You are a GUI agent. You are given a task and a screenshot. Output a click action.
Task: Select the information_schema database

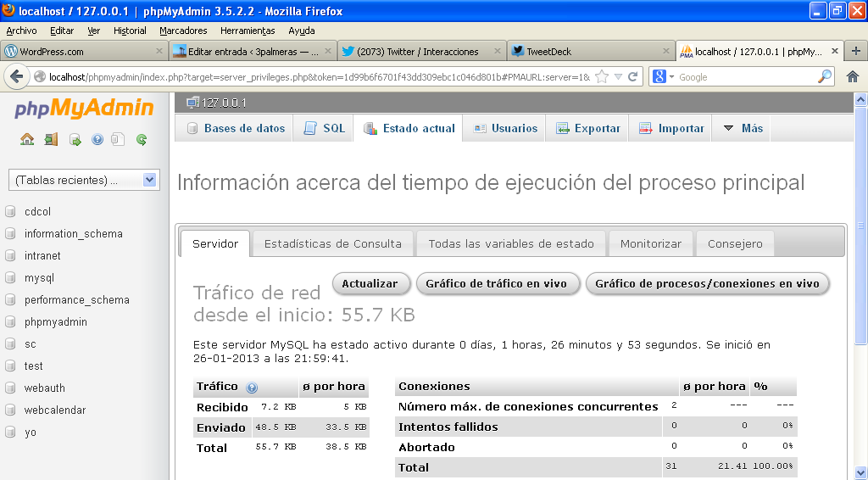click(x=73, y=234)
